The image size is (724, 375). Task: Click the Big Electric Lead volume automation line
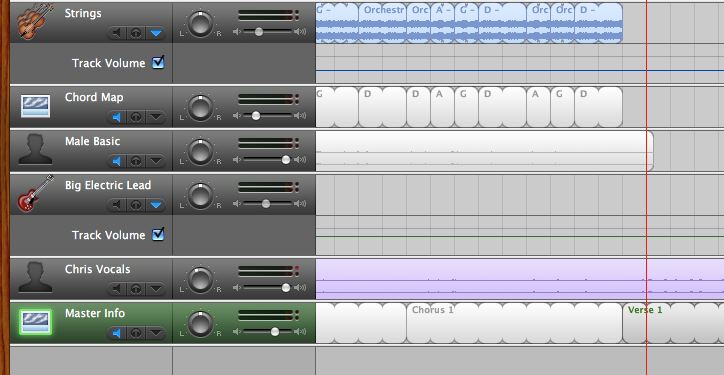point(520,236)
